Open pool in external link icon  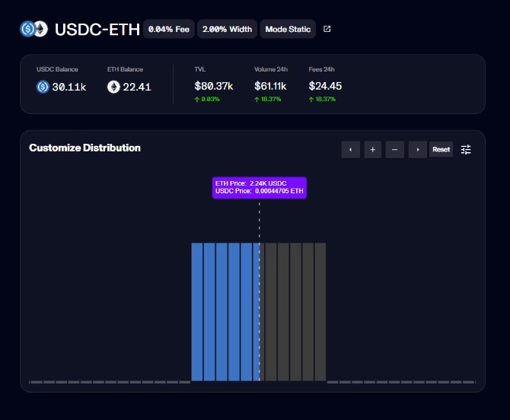coord(327,30)
